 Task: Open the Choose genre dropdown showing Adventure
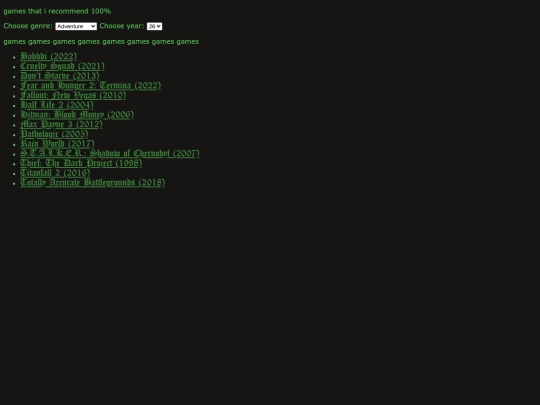[76, 26]
